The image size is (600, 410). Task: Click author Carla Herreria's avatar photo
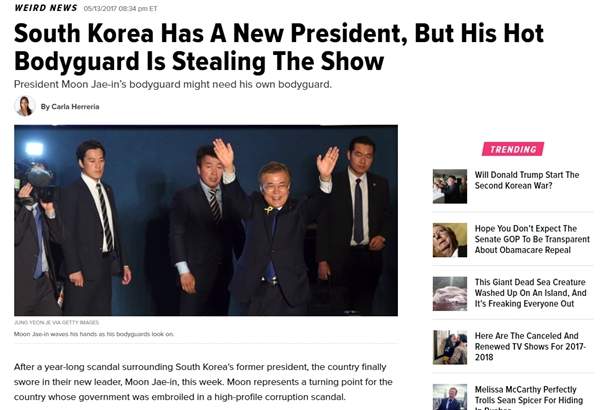click(x=25, y=106)
